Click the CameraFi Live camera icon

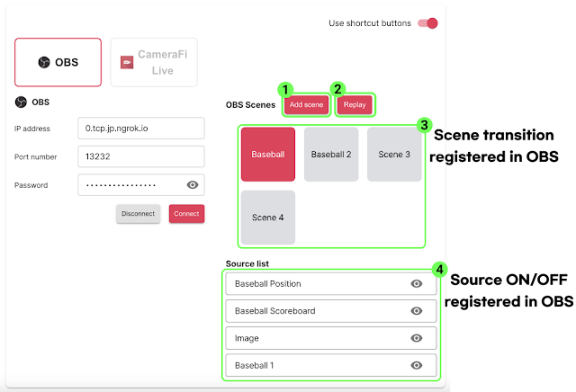(127, 62)
